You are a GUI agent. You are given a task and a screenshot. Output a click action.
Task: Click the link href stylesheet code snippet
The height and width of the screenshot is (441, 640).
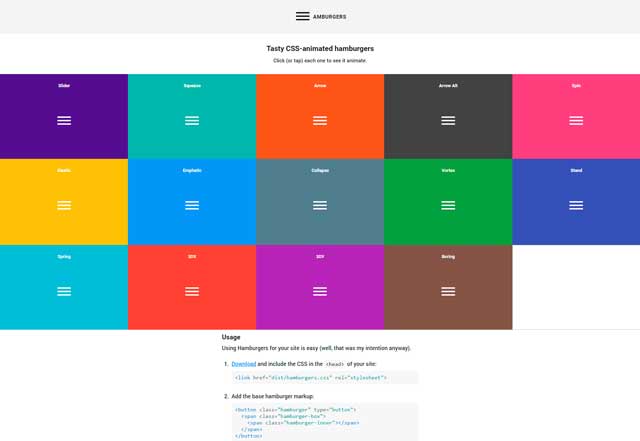coord(310,378)
